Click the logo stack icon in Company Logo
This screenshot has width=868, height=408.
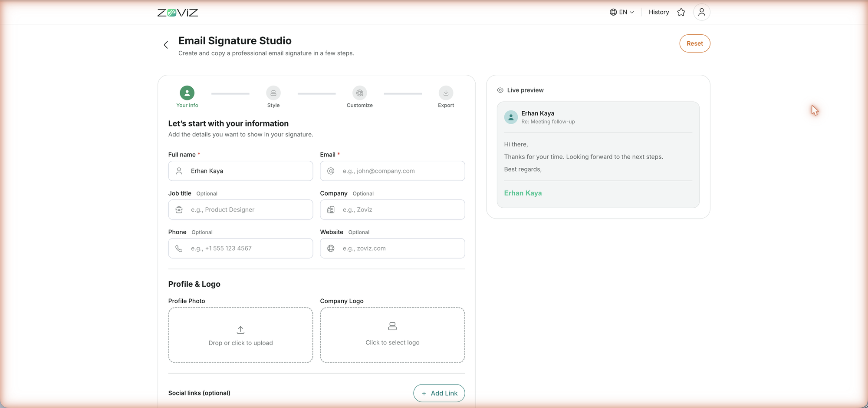392,326
